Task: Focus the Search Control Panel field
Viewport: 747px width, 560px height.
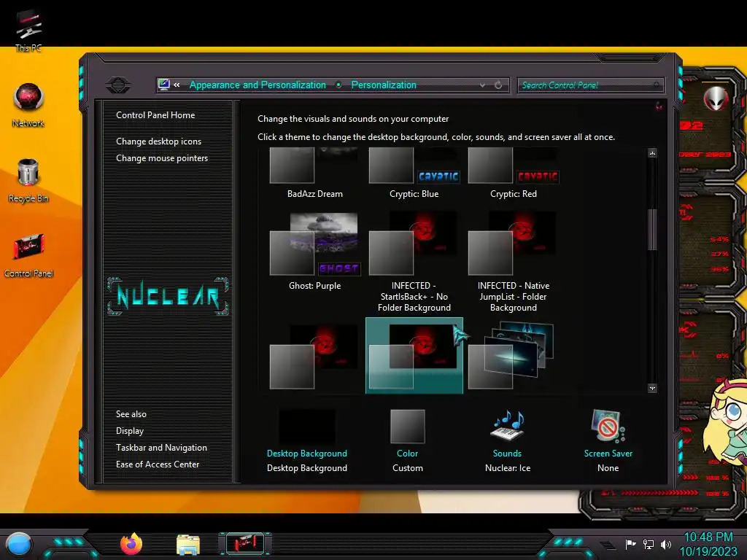Action: [589, 85]
